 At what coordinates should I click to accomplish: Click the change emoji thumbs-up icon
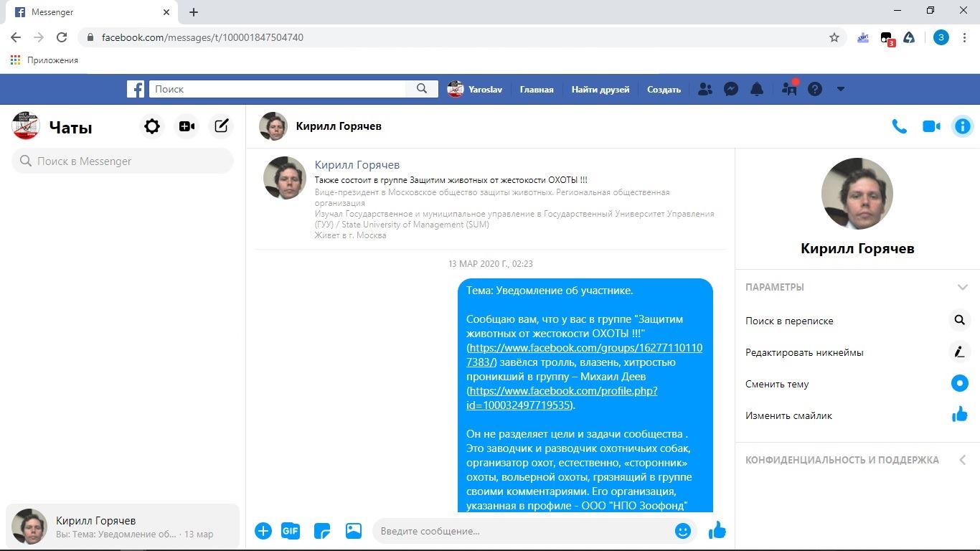coord(959,415)
